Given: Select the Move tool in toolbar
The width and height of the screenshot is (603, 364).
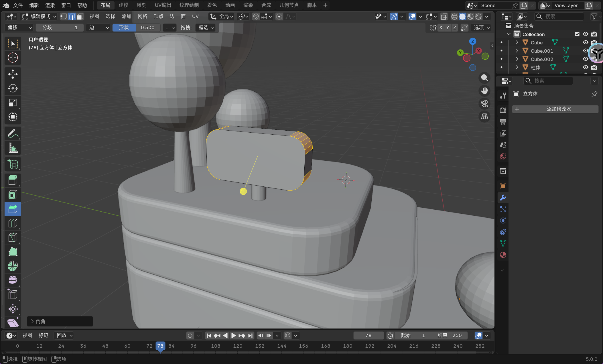Looking at the screenshot, I should (13, 74).
